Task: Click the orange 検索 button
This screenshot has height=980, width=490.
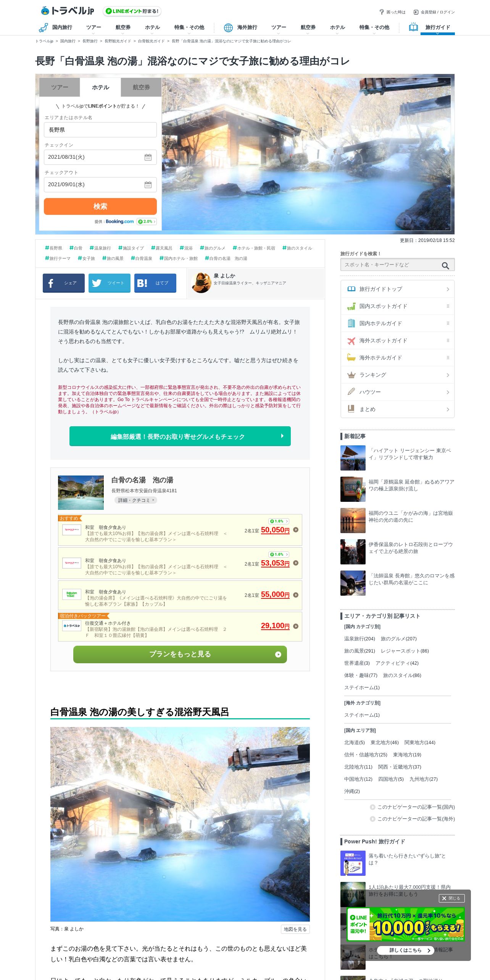Action: coord(100,206)
